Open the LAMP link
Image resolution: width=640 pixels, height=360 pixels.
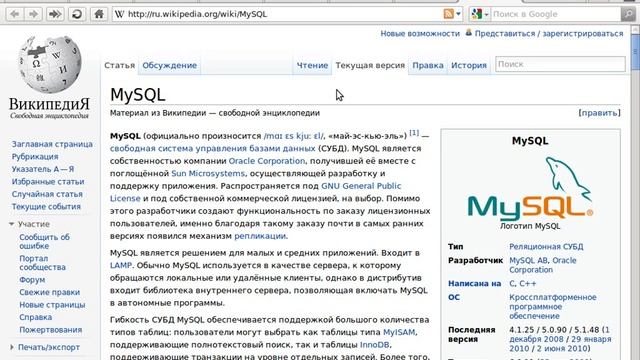[x=121, y=265]
